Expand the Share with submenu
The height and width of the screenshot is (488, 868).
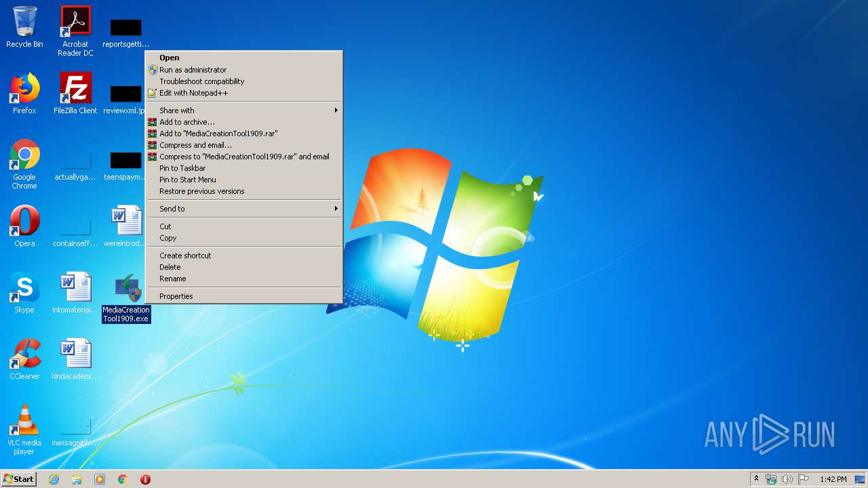coord(244,110)
